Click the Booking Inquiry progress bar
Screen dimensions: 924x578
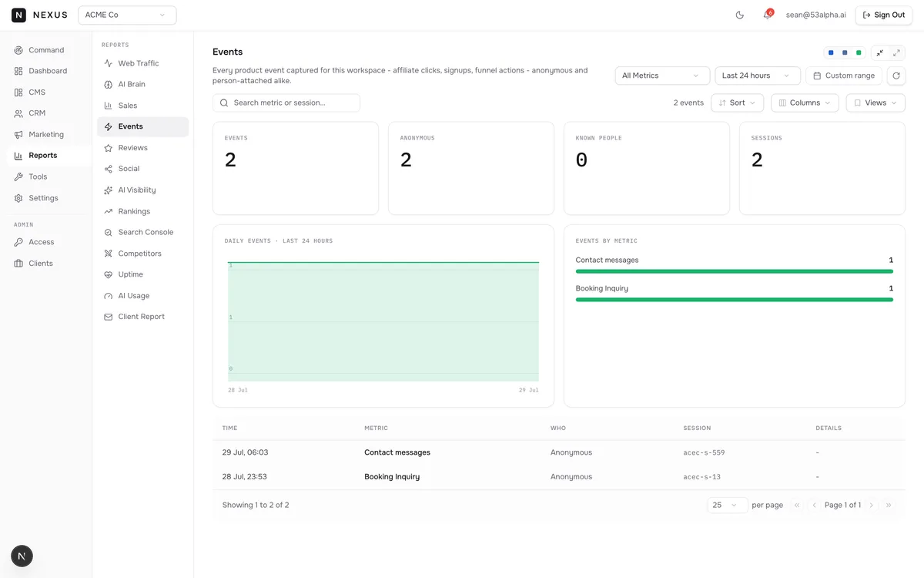coord(735,299)
